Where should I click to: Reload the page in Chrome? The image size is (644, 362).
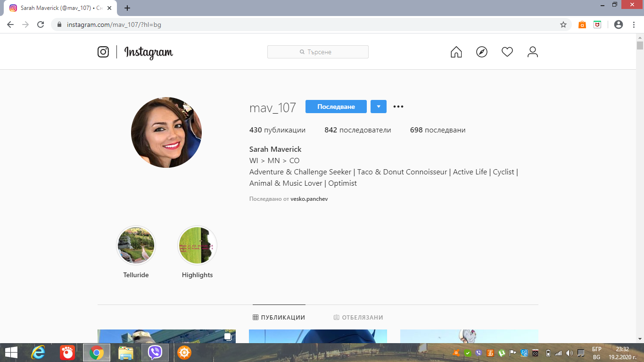(x=41, y=25)
